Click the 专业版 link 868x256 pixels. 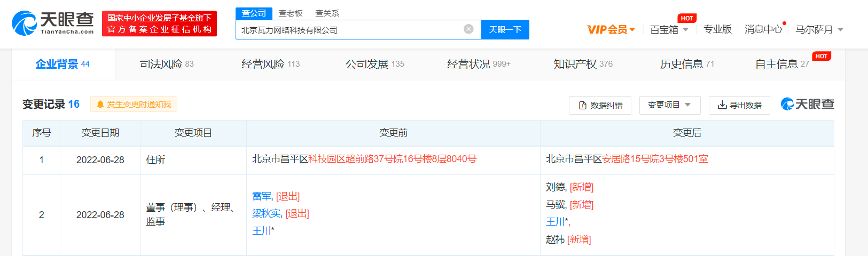[717, 29]
